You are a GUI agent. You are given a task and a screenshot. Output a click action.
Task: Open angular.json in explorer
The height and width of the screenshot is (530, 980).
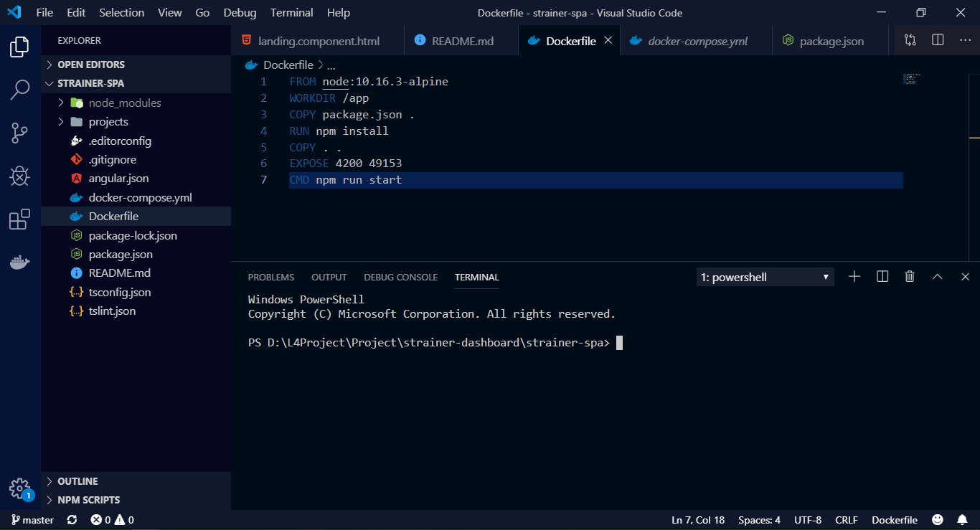136,178
